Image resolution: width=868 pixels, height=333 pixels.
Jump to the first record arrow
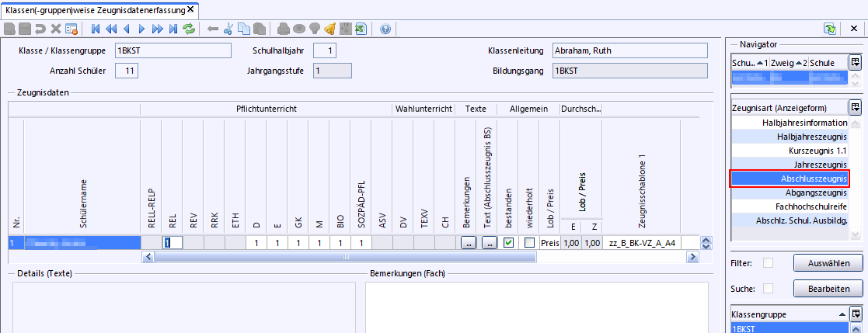(96, 29)
